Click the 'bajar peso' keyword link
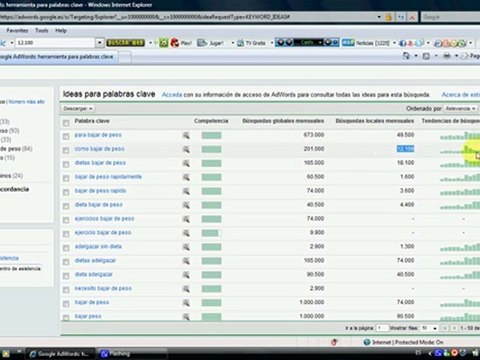Screen dimensions: 480x360 point(88,316)
